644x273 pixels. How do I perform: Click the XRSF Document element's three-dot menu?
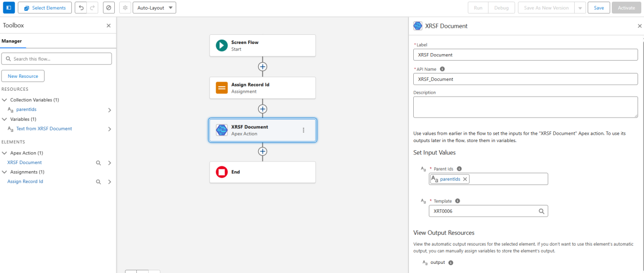[x=303, y=130]
